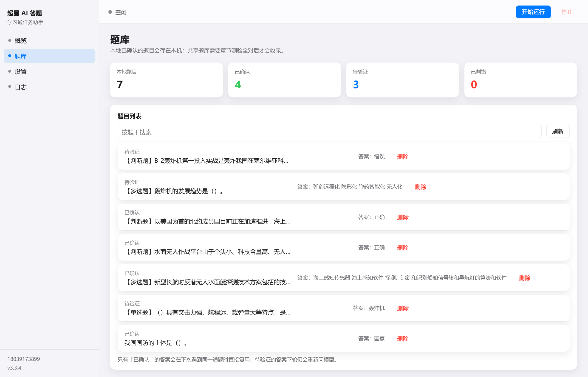This screenshot has width=588, height=377.
Task: Click the answer text 答案：国家
Action: tap(371, 339)
